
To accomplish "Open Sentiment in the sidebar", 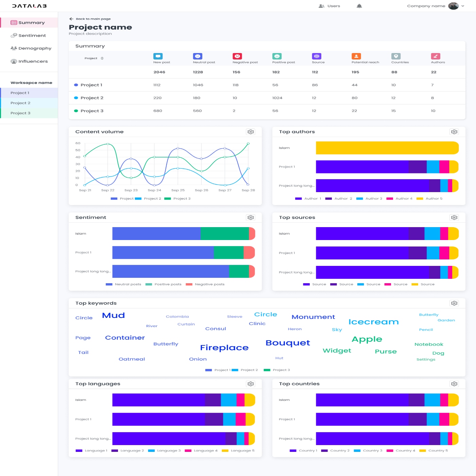I will (x=29, y=35).
